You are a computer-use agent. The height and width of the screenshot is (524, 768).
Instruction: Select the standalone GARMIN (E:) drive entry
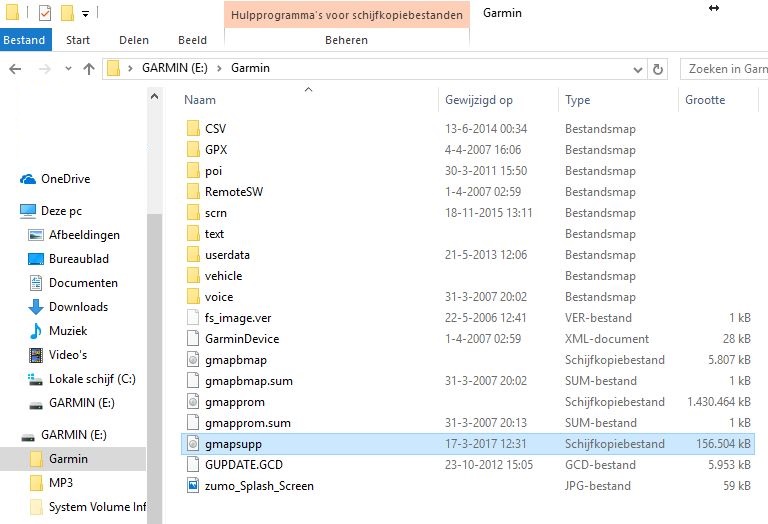pyautogui.click(x=73, y=435)
